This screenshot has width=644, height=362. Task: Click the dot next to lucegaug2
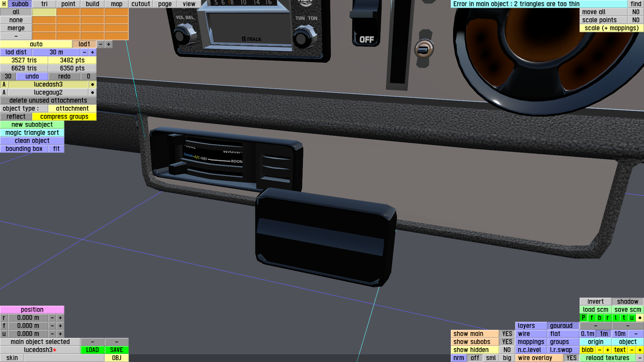point(93,93)
